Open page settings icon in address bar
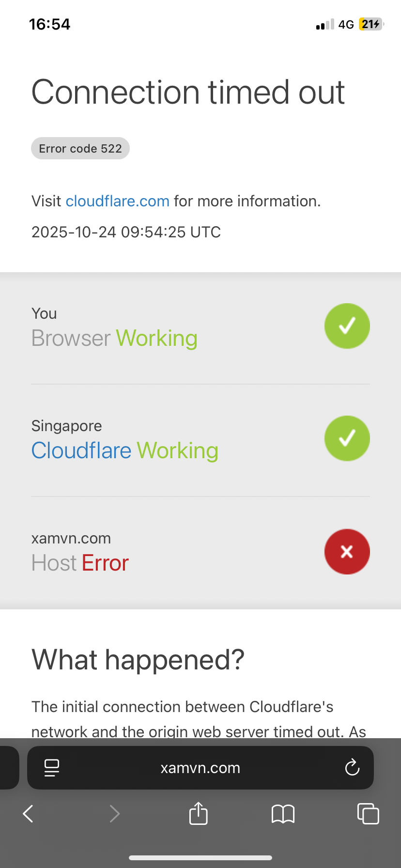The height and width of the screenshot is (868, 401). point(52,768)
